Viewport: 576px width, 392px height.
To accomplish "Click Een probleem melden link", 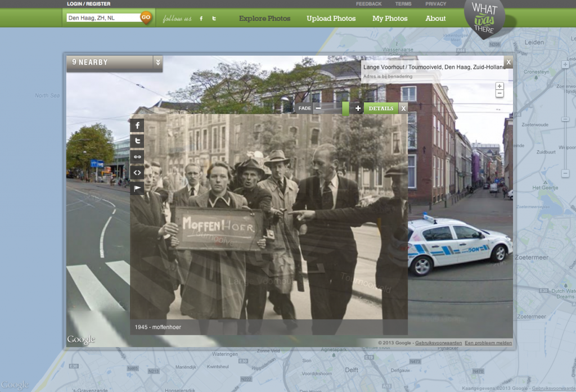I will pyautogui.click(x=488, y=343).
